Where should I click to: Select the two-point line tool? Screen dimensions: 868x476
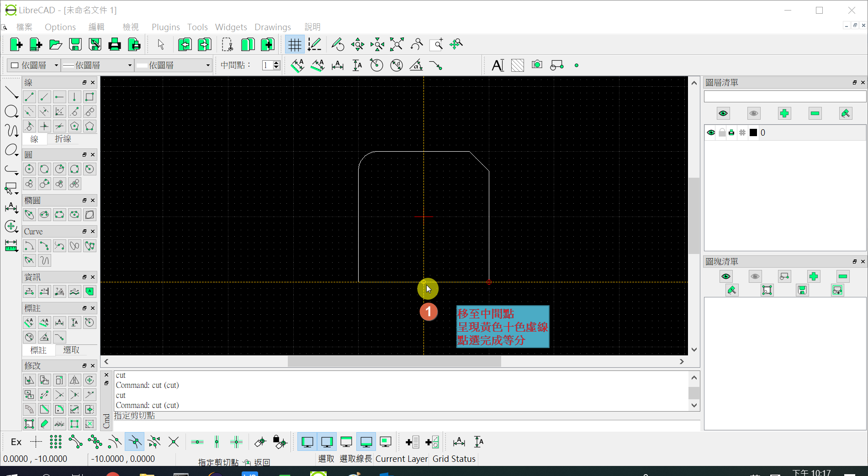(x=29, y=97)
